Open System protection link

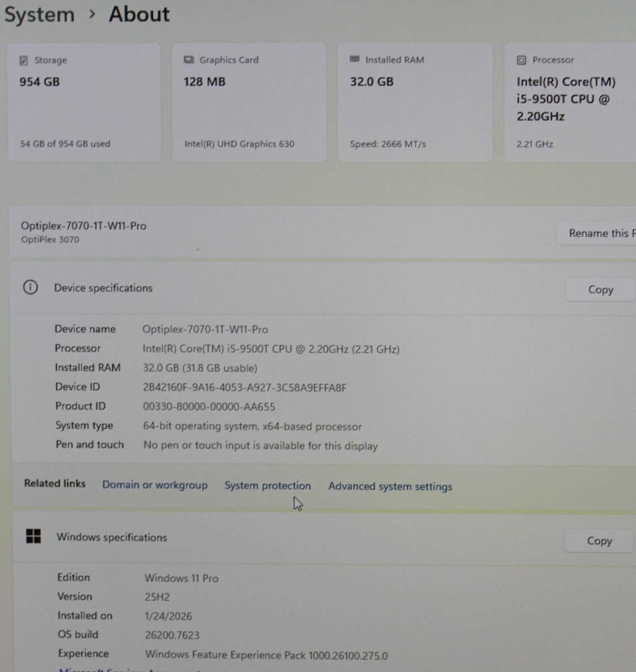(268, 486)
